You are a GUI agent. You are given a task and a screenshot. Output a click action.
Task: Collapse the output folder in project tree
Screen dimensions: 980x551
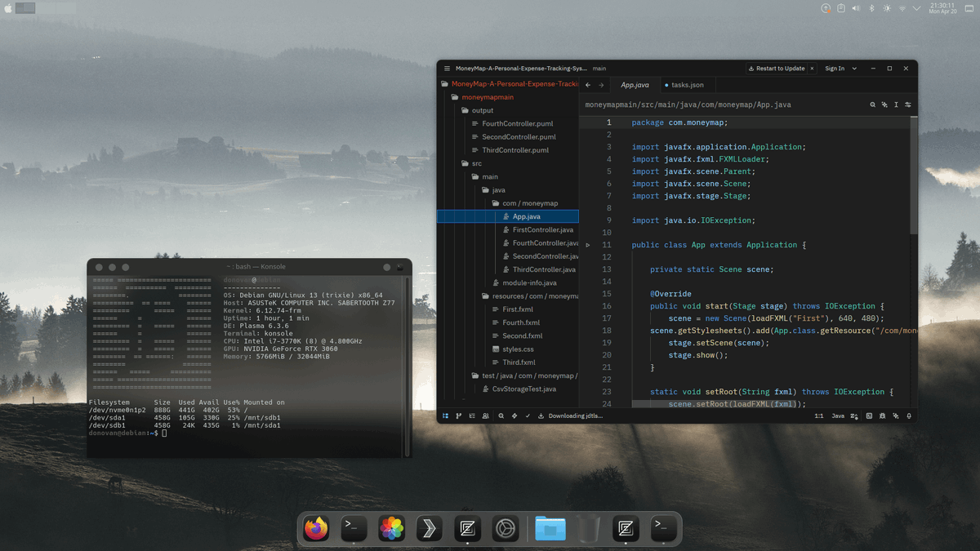[x=508, y=110]
